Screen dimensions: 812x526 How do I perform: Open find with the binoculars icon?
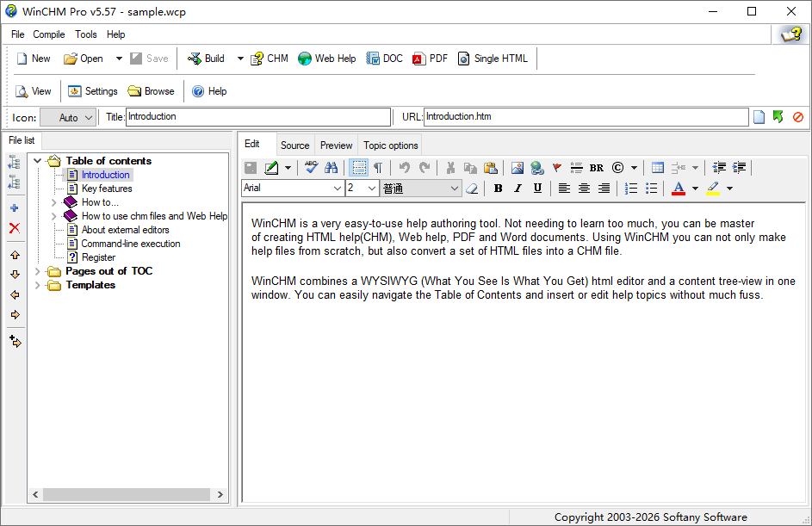point(331,167)
